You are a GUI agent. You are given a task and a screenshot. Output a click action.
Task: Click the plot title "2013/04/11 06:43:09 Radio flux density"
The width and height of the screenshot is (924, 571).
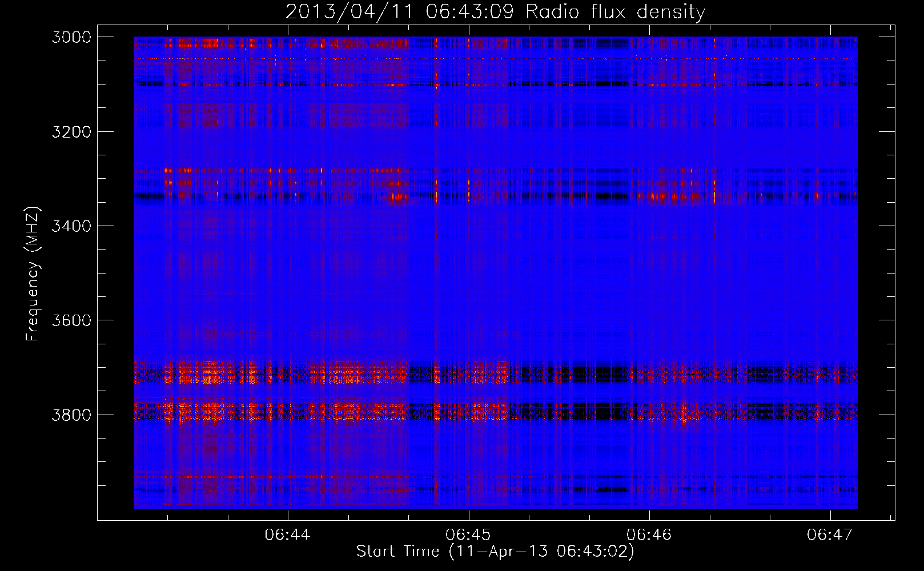coord(495,12)
